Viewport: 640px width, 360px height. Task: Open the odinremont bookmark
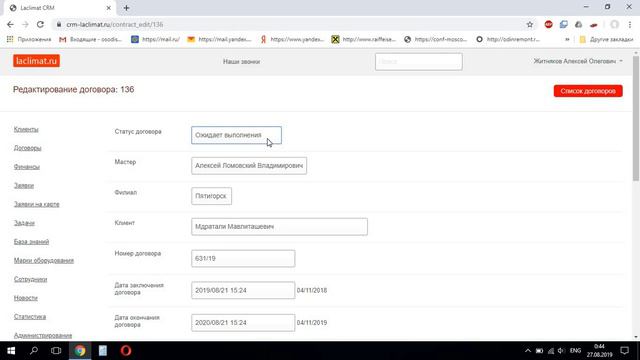(508, 39)
